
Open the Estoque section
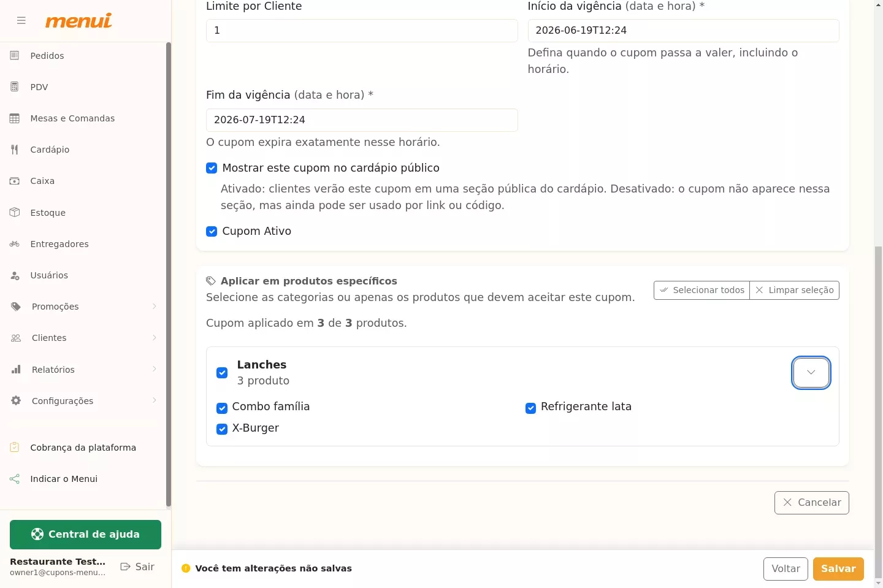(83, 213)
